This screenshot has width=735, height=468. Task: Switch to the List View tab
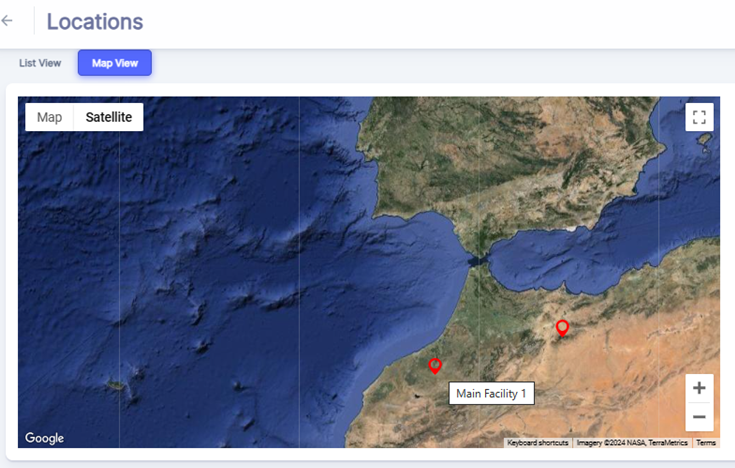coord(40,63)
